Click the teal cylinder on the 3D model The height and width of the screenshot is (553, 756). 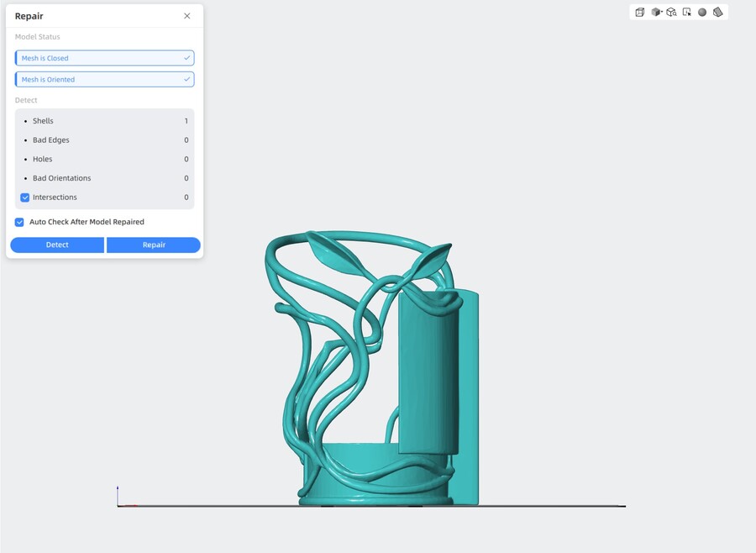428,370
